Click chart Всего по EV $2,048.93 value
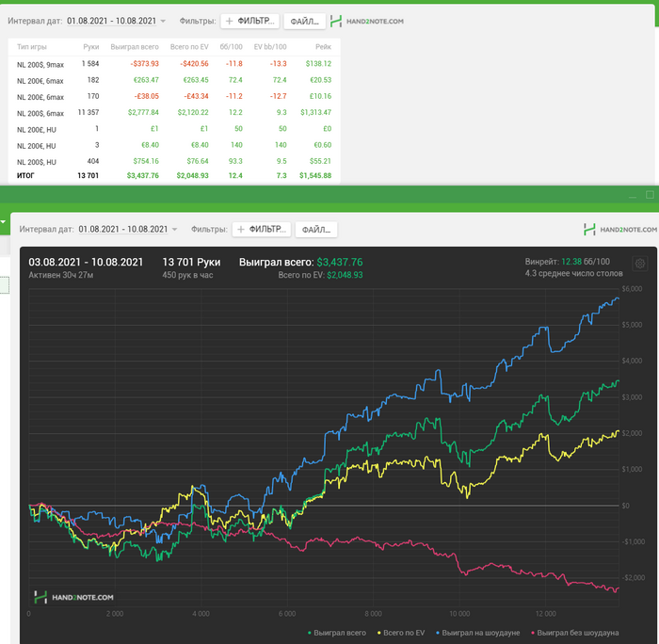The height and width of the screenshot is (644, 659). coord(346,275)
